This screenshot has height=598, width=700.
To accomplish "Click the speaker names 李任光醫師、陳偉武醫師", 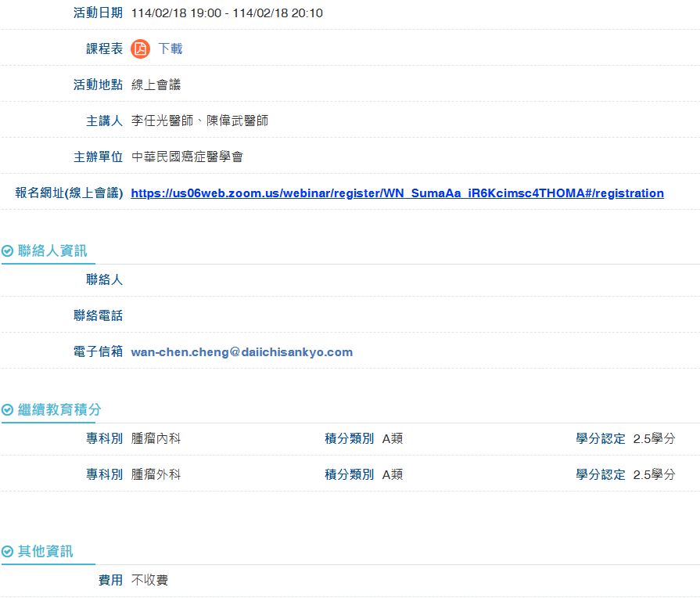I will pyautogui.click(x=199, y=121).
